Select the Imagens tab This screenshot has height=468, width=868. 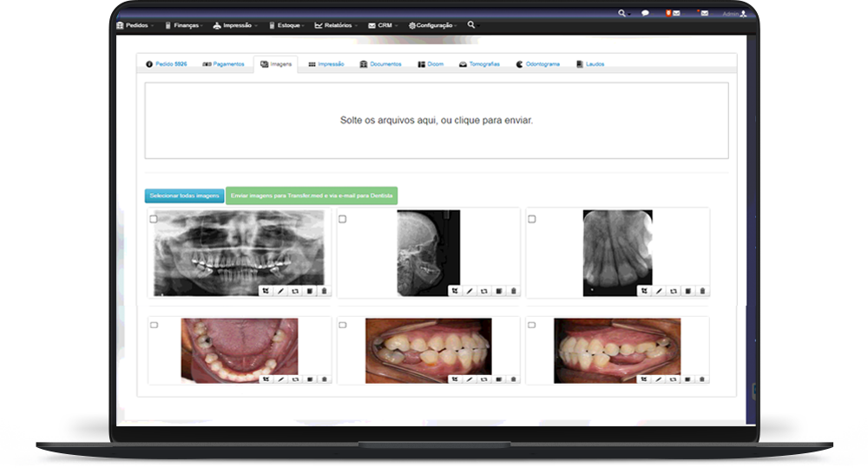276,64
